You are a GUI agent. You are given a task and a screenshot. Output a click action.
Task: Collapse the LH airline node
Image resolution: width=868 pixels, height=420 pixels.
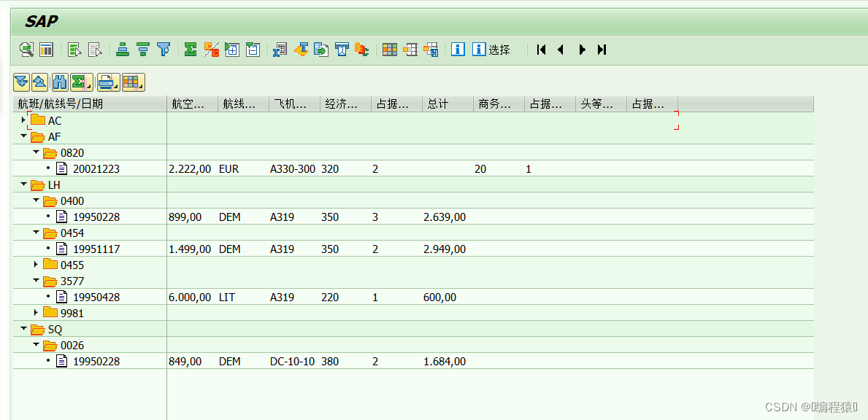point(23,184)
